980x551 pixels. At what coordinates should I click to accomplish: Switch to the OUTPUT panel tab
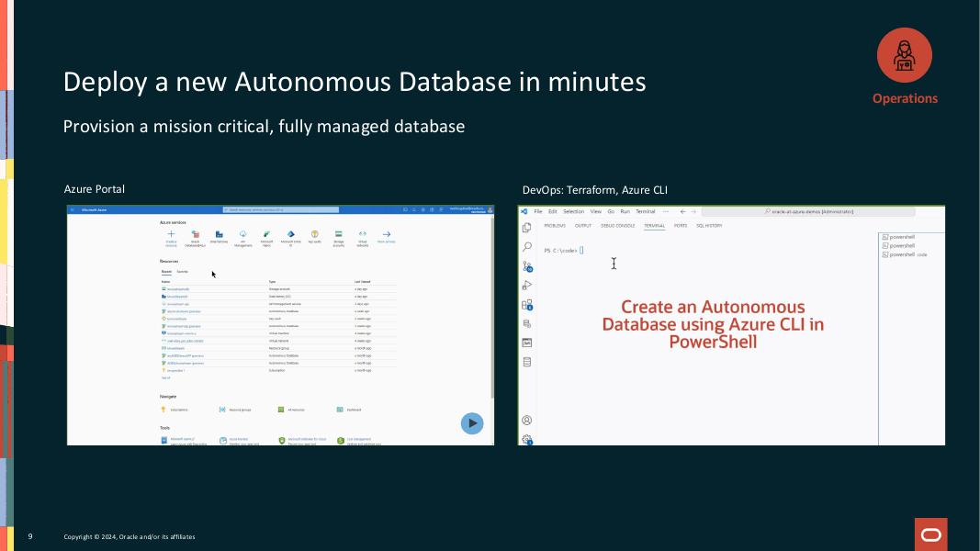click(x=583, y=225)
